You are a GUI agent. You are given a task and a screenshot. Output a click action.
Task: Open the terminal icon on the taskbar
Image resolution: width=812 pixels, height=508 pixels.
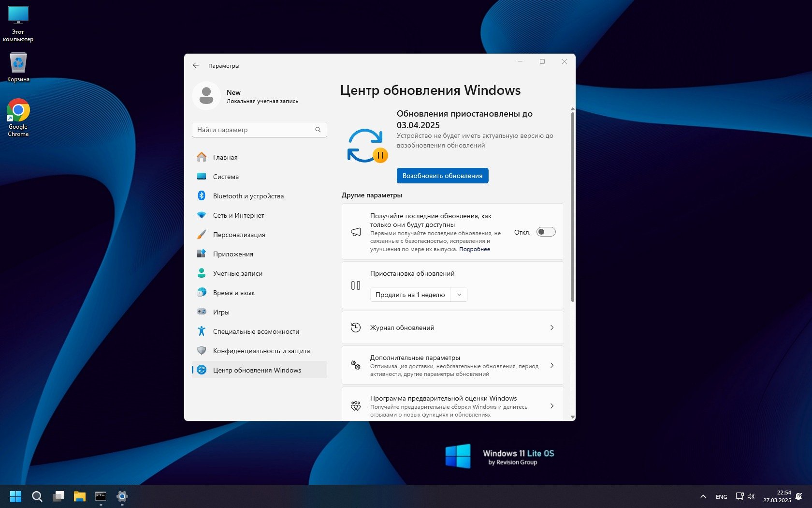click(x=101, y=496)
